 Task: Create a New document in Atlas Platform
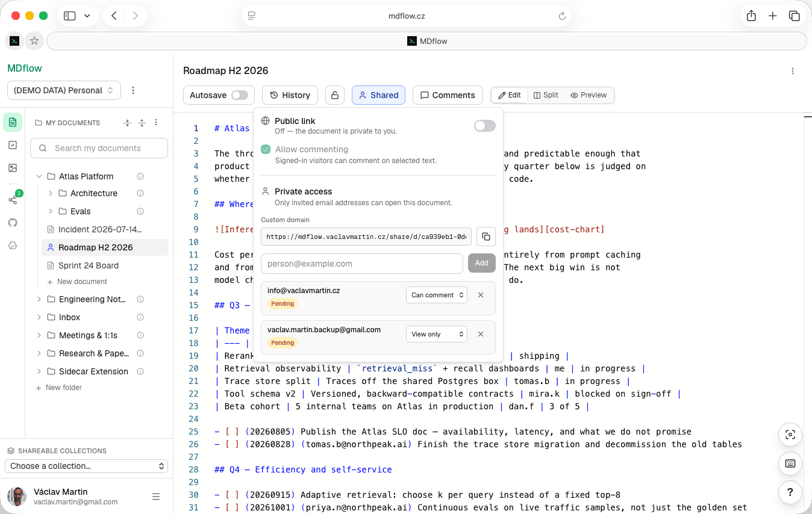77,282
